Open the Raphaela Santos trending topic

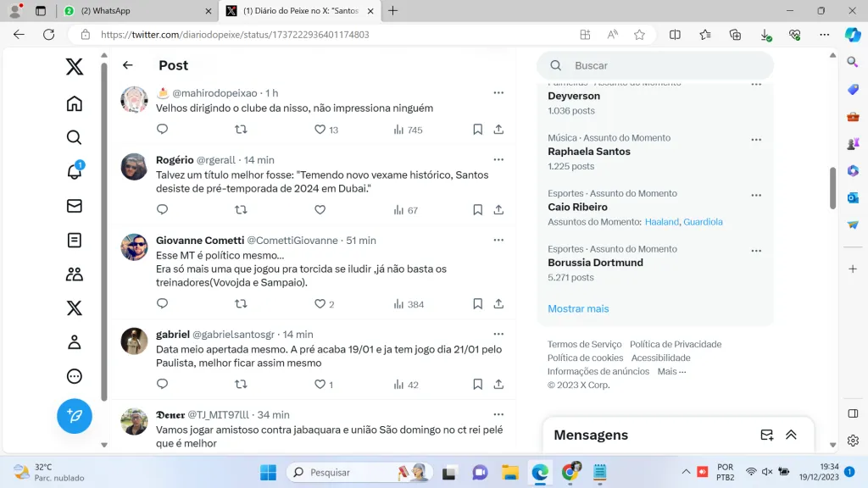coord(589,152)
